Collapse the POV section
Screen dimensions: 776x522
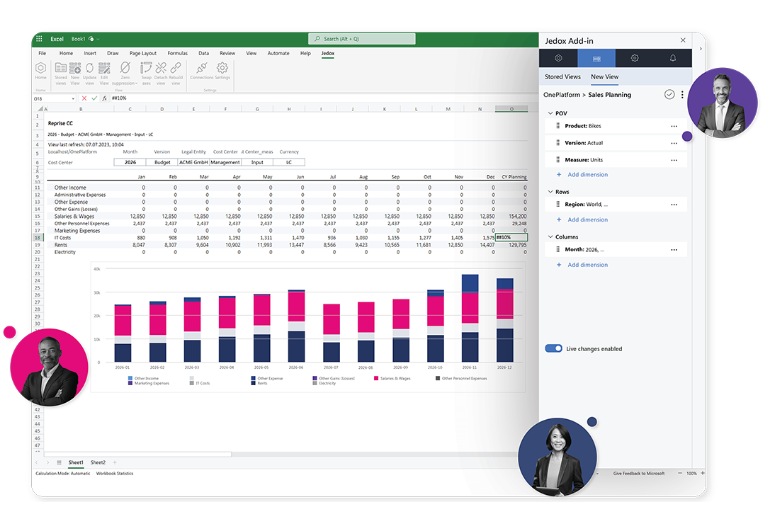tap(549, 113)
